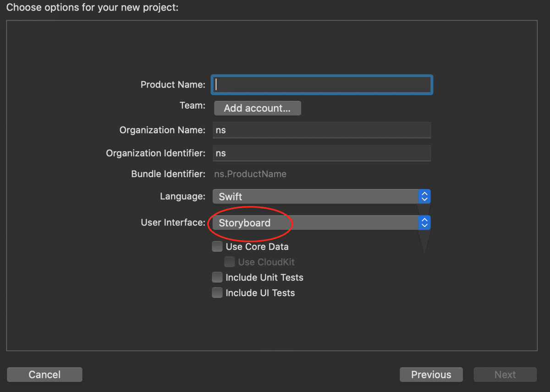The width and height of the screenshot is (550, 392).
Task: Click the greyed-out Use CloudKit checkbox
Action: tap(229, 262)
